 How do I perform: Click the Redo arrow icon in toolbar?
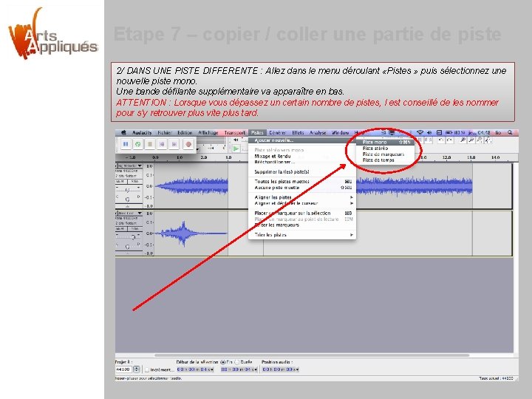pyautogui.click(x=449, y=140)
